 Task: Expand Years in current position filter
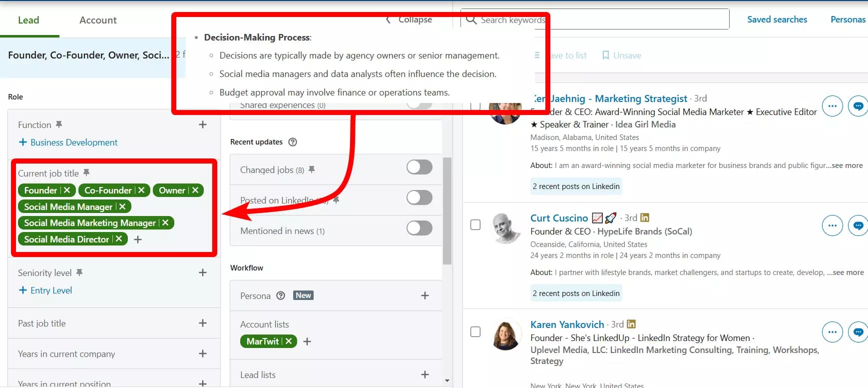click(x=203, y=383)
